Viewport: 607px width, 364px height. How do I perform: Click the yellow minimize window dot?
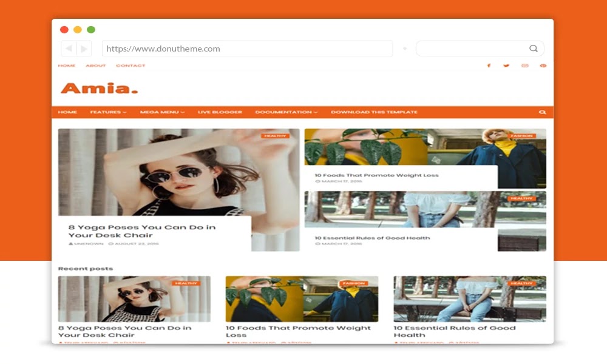pyautogui.click(x=78, y=30)
